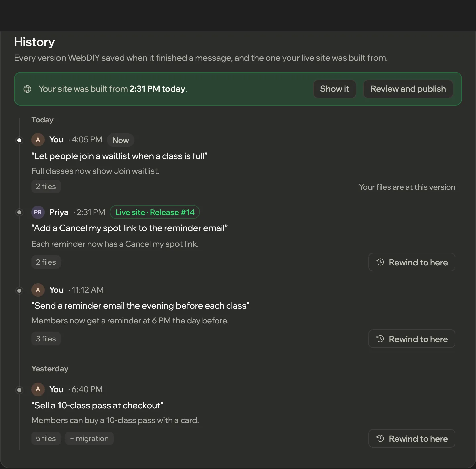476x469 pixels.
Task: Click your avatar on the 11:12 AM entry
Action: click(x=38, y=290)
